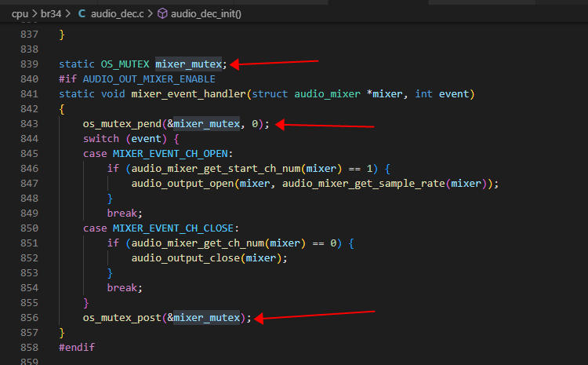Select audio_dec.c in the breadcrumb

[117, 14]
